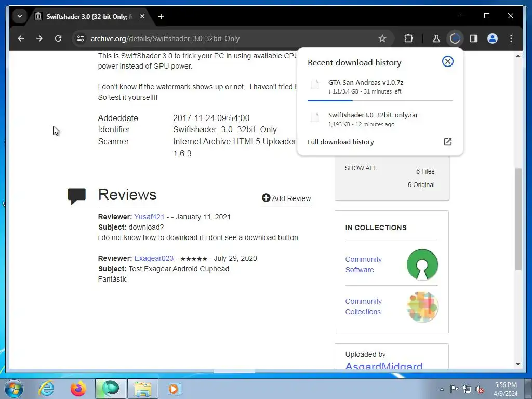This screenshot has width=532, height=399.
Task: Bookmark this page with the star icon
Action: tap(382, 38)
